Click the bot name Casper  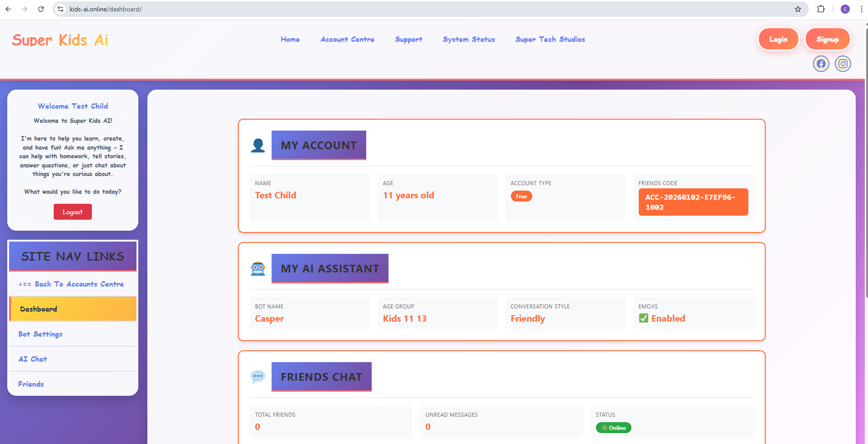[269, 318]
